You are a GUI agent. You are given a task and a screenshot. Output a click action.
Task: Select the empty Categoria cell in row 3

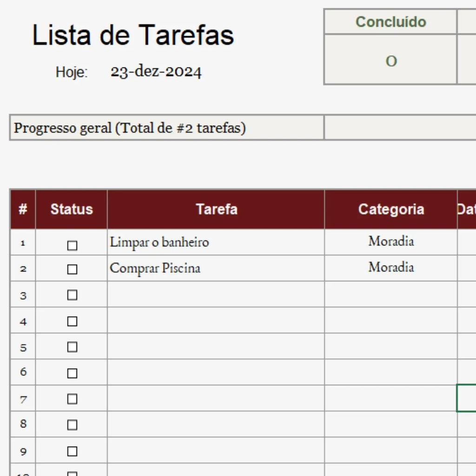391,294
